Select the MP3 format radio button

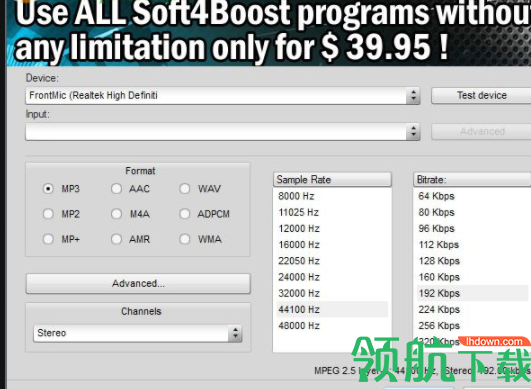(48, 189)
